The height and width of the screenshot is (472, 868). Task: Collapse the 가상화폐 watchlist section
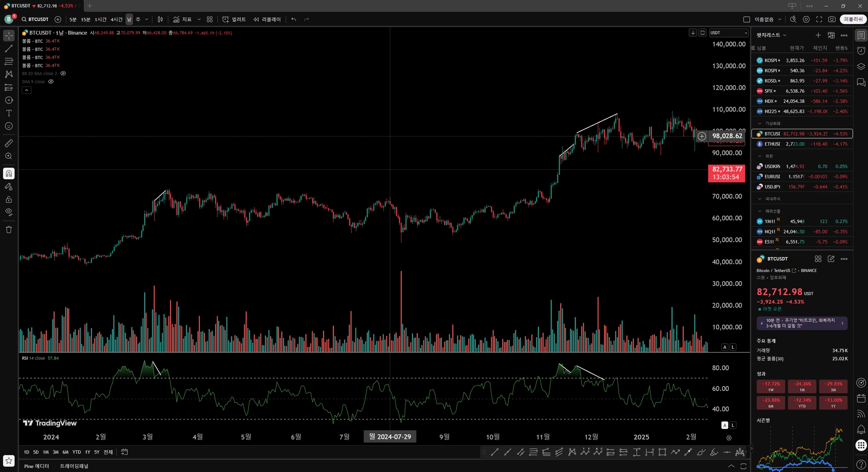(x=759, y=123)
